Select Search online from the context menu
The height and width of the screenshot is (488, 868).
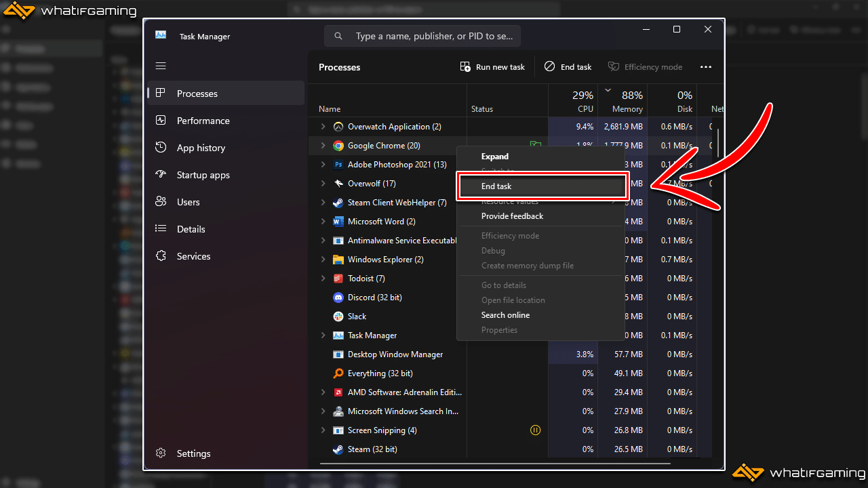[506, 315]
